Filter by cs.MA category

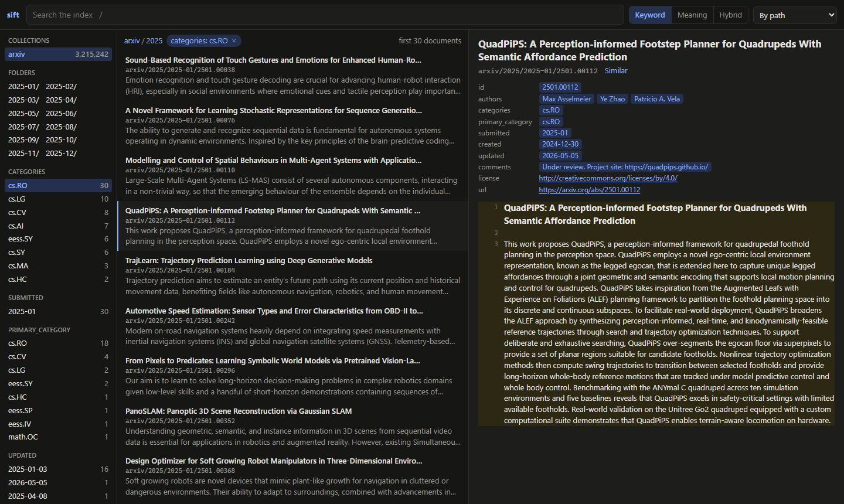[x=58, y=266]
